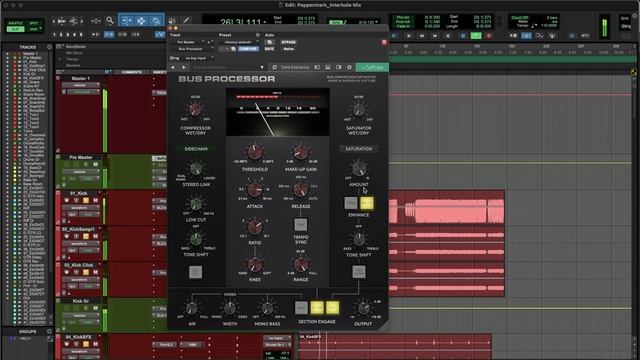Toggle the grey Enhance button left of yellow
640x360 pixels.
click(351, 203)
